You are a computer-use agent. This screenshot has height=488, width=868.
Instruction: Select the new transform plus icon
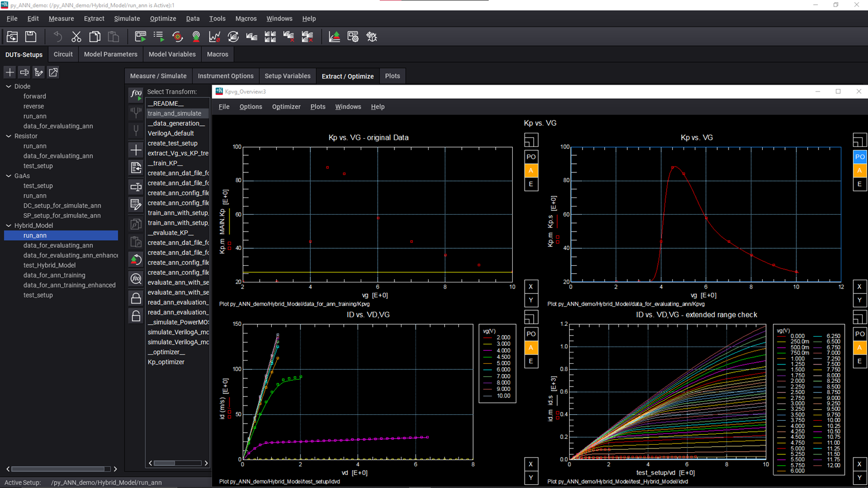point(136,150)
